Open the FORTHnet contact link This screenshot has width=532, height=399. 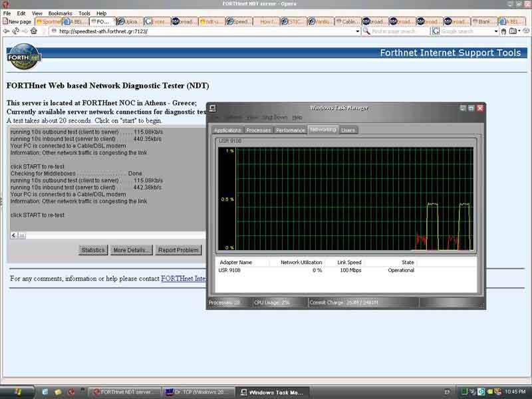pyautogui.click(x=184, y=279)
